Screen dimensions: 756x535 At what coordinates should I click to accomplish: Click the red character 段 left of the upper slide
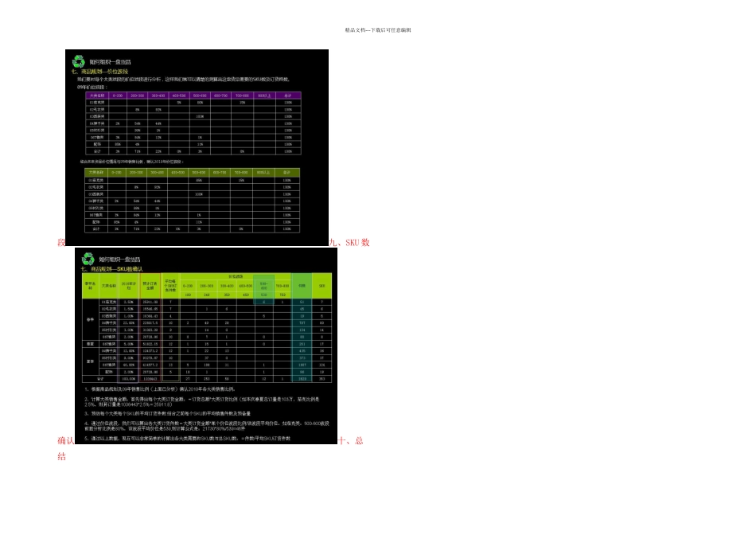point(61,242)
